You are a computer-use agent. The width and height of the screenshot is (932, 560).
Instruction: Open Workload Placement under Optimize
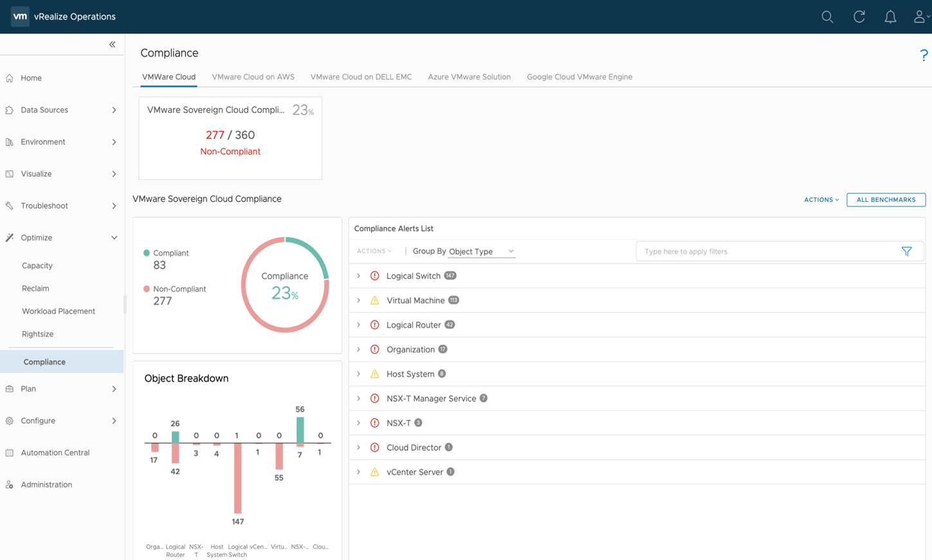pyautogui.click(x=59, y=311)
